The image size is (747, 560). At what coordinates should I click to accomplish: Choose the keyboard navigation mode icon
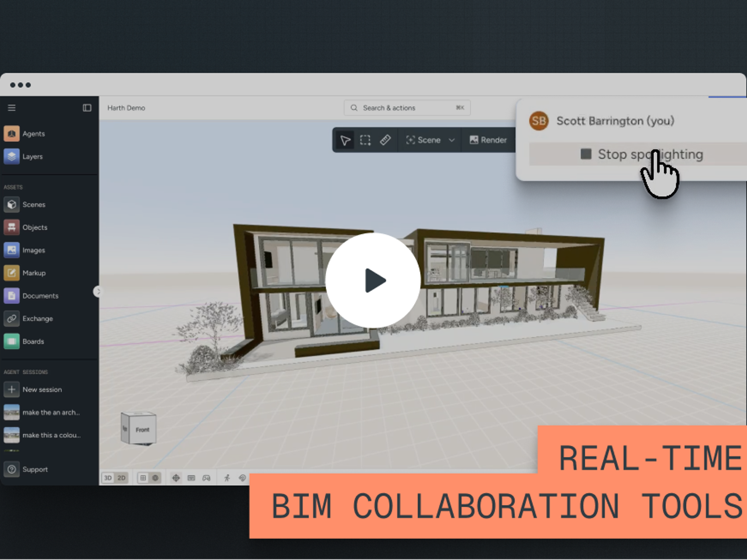(191, 478)
